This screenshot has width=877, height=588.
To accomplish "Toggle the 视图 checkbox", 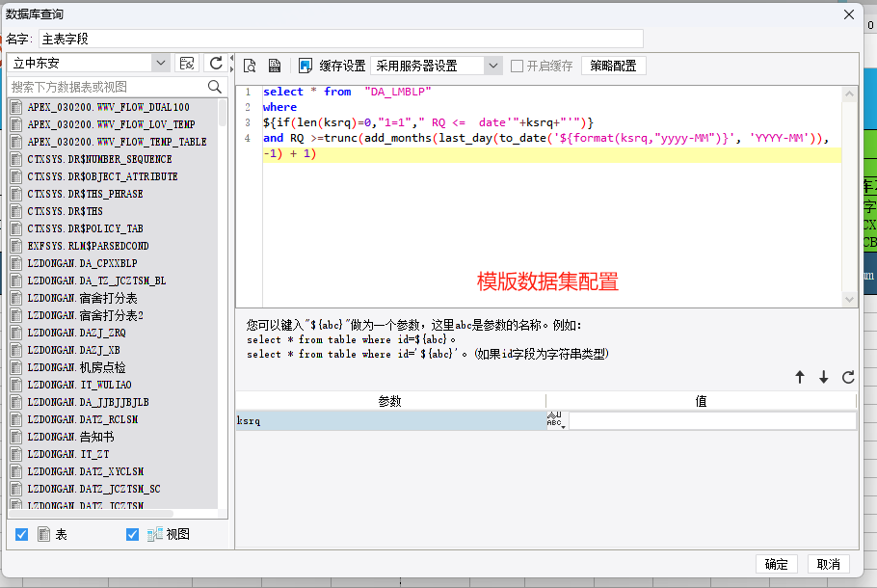I will tap(133, 534).
